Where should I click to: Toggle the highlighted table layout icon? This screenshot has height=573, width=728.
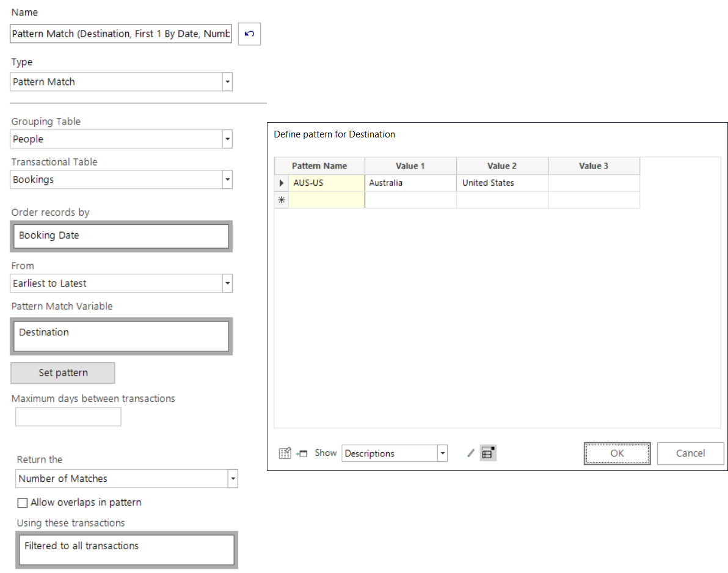click(x=488, y=453)
